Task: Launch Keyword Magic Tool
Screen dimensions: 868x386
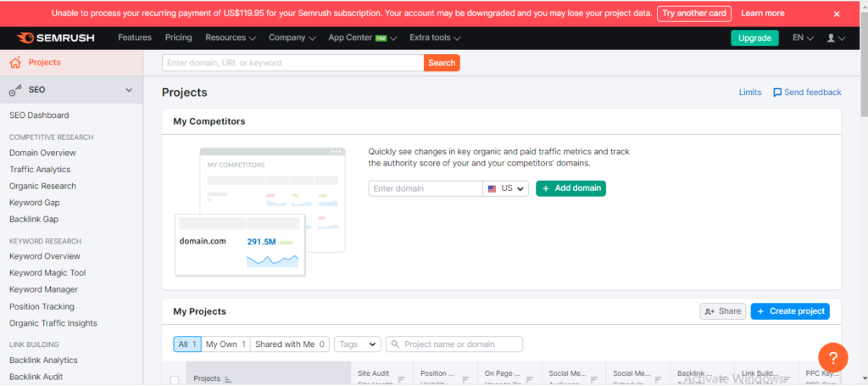Action: (x=47, y=273)
